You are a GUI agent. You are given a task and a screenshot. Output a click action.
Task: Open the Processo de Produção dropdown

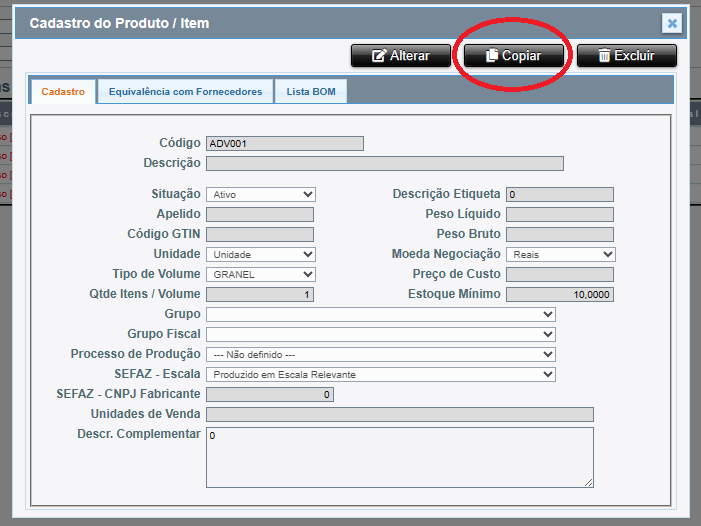380,354
